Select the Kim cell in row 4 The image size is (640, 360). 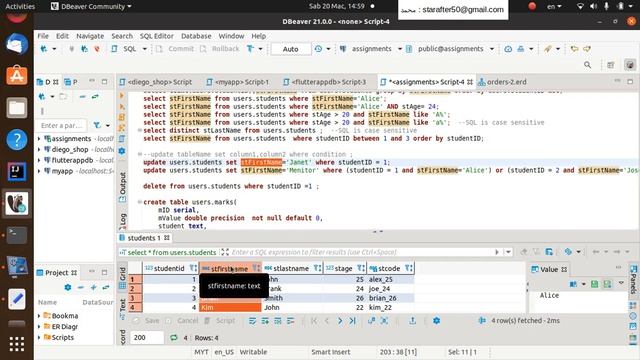point(230,307)
